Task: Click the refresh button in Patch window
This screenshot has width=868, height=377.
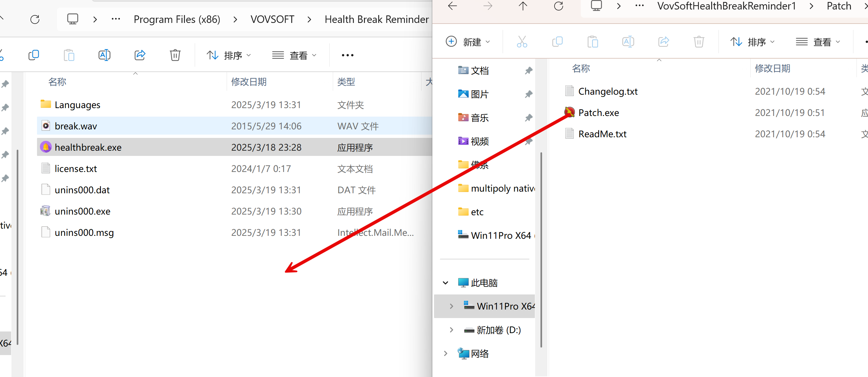Action: point(558,6)
